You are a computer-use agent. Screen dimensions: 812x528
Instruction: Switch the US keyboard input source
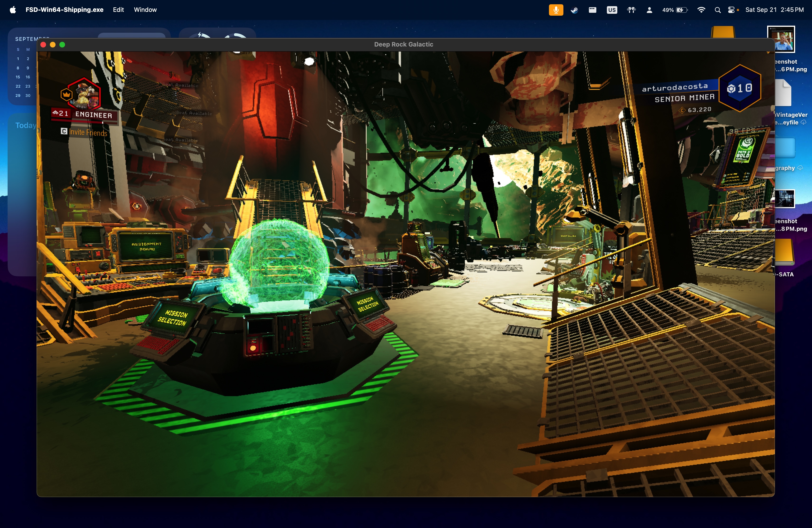[x=612, y=10]
